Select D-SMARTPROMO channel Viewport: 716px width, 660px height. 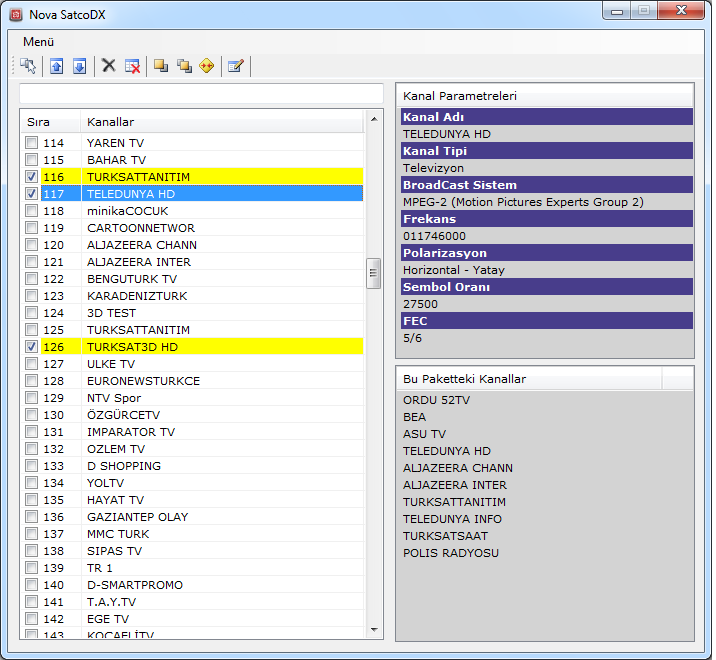(192, 585)
